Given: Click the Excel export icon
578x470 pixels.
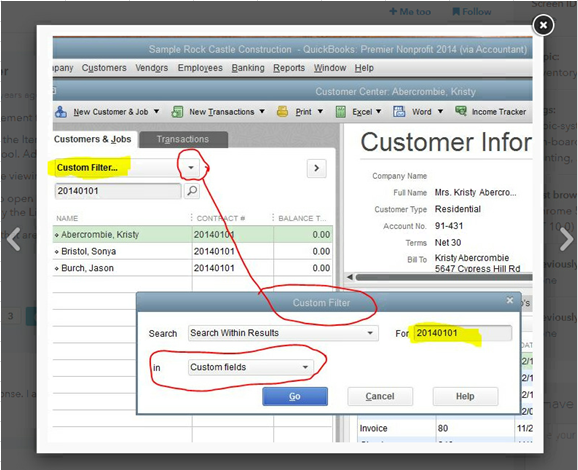Looking at the screenshot, I should click(341, 112).
